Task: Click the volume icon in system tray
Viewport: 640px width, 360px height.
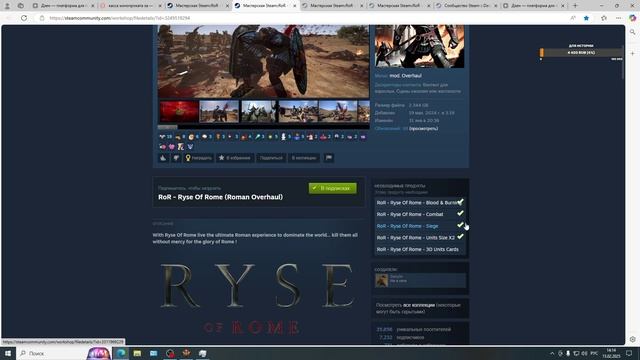Action: pos(584,353)
